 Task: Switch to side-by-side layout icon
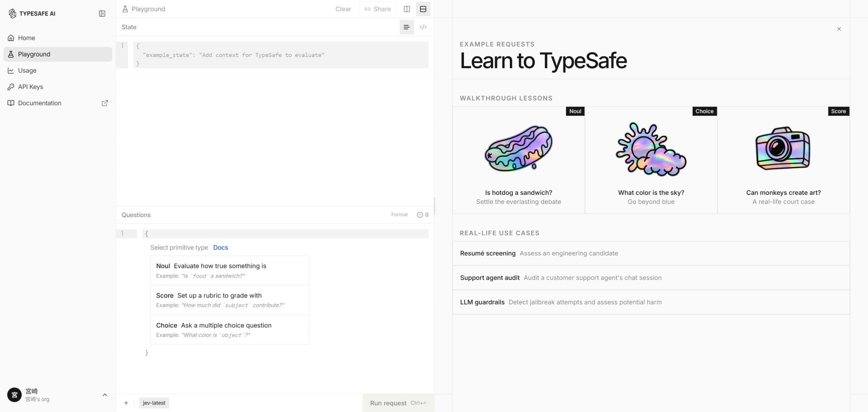coord(407,9)
